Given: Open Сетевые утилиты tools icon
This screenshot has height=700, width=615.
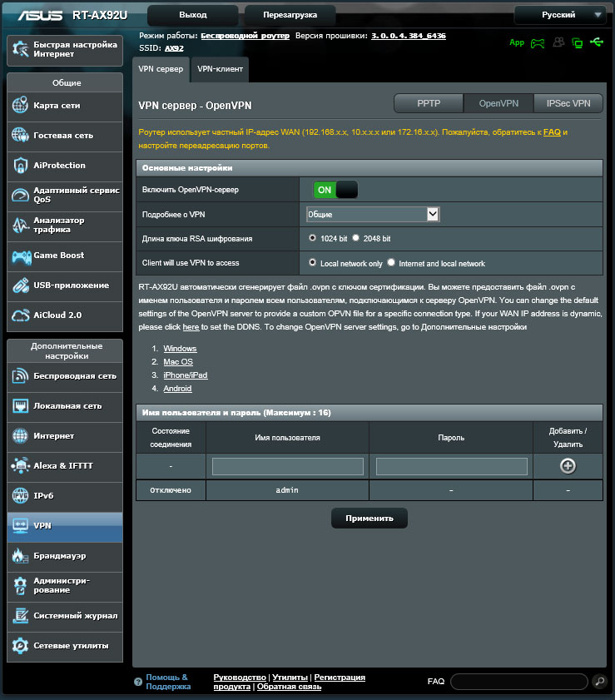Looking at the screenshot, I should click(20, 646).
